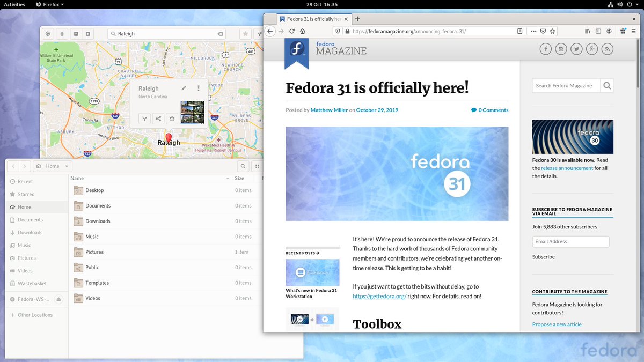Open the favorites star in Maps toolbar
This screenshot has height=362, width=644.
(x=245, y=34)
